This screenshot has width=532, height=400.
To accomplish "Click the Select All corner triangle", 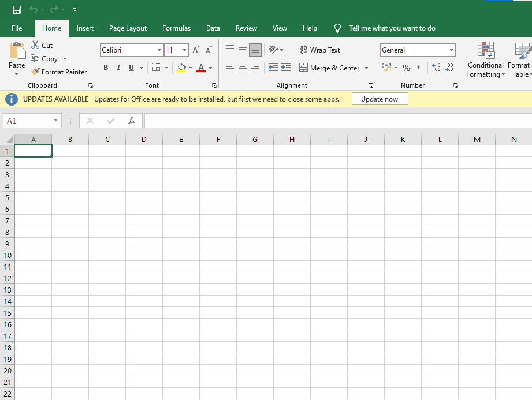I will pos(9,139).
